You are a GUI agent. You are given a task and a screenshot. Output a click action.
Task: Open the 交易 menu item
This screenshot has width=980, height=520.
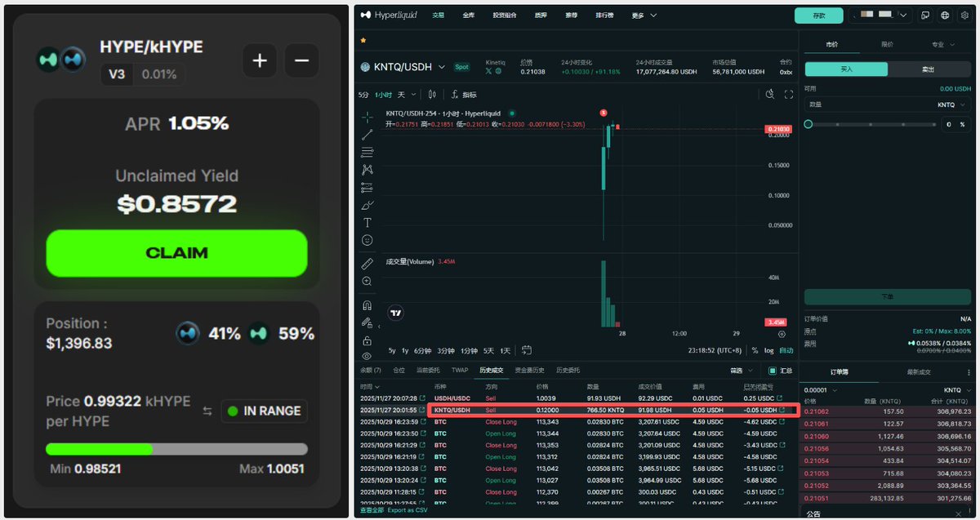point(439,15)
